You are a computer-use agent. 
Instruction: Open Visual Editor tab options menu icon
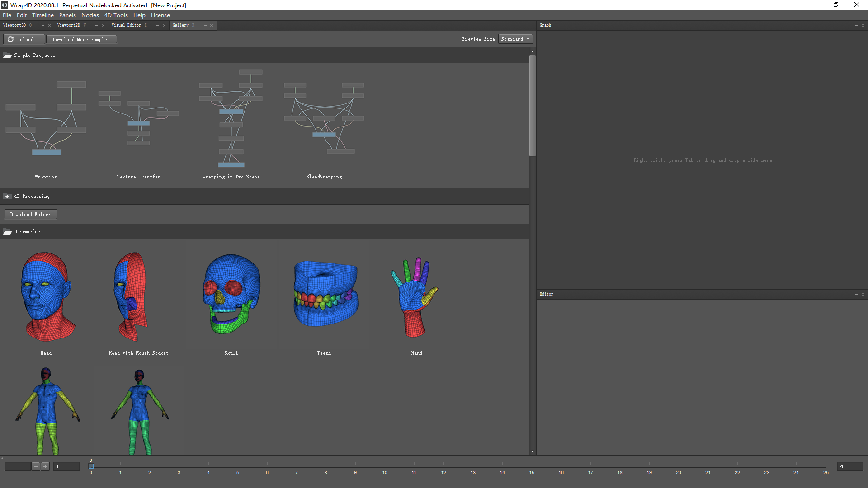pyautogui.click(x=157, y=26)
